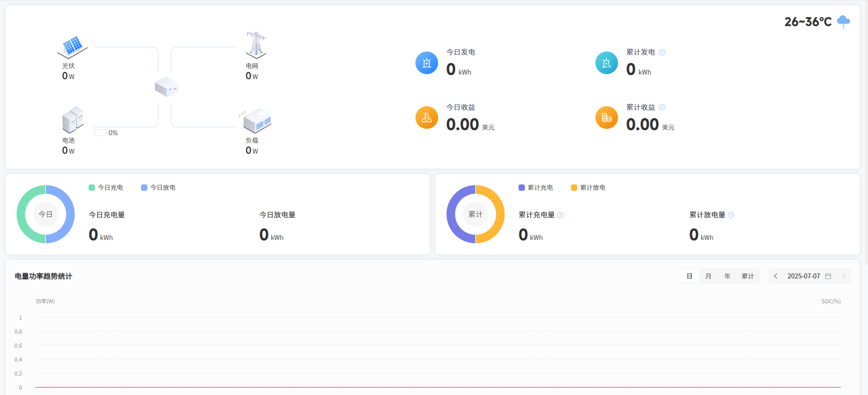Toggle the 累计充电 legend series
This screenshot has height=395, width=868.
(x=536, y=188)
